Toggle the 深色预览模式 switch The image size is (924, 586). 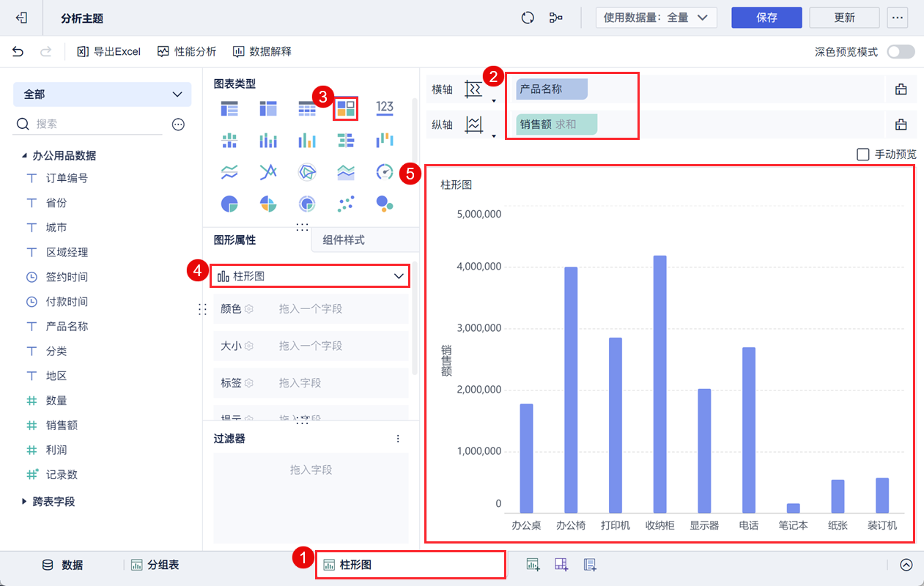(901, 52)
